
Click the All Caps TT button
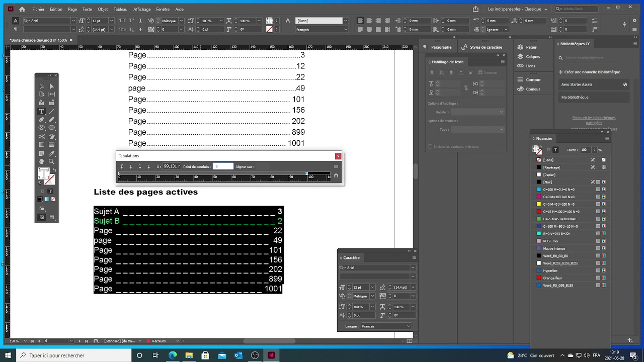coord(122,21)
